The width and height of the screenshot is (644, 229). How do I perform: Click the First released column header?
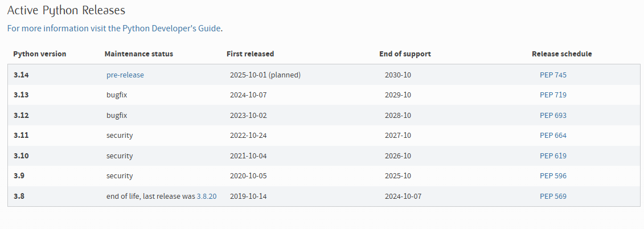[x=250, y=54]
